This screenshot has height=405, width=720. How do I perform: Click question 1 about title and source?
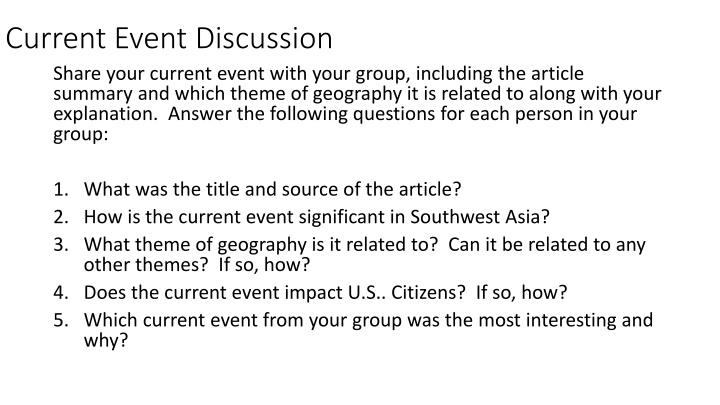click(x=272, y=189)
